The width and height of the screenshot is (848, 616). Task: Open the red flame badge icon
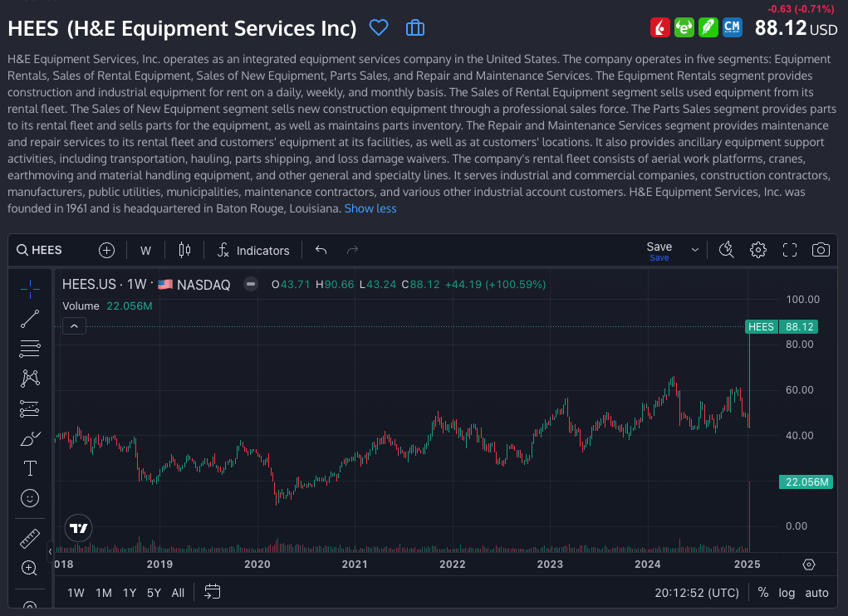pyautogui.click(x=659, y=27)
